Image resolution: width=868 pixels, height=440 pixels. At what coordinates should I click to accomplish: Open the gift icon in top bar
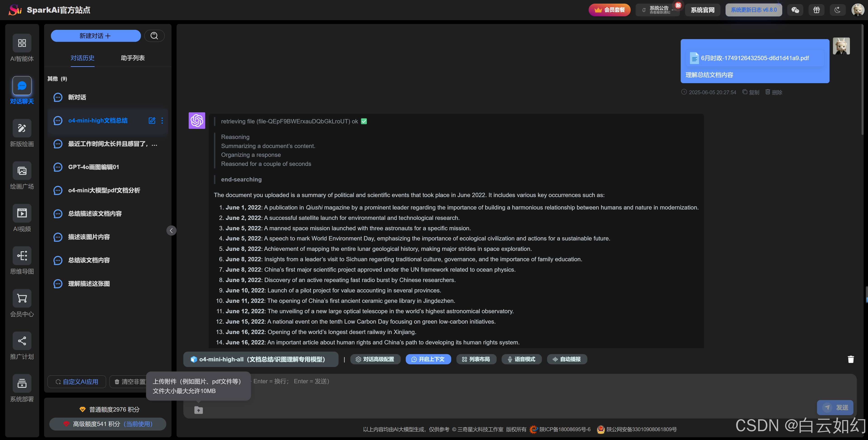coord(816,10)
